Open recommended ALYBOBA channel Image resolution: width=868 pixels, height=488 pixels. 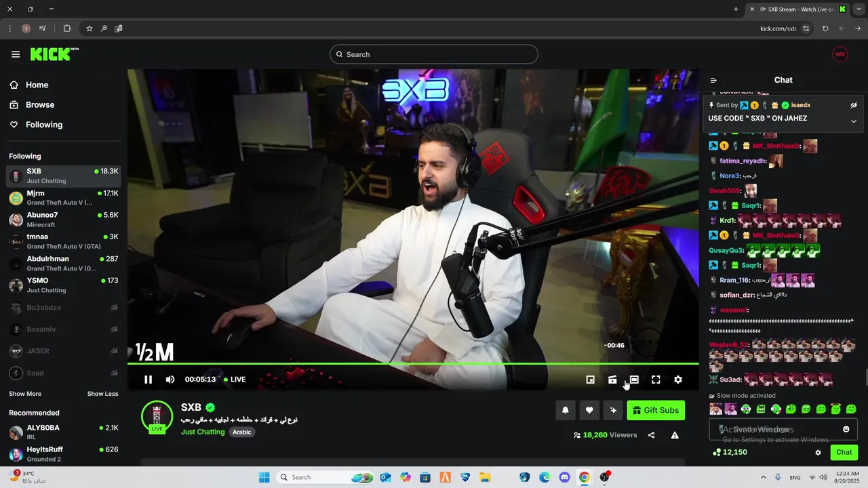pos(64,432)
